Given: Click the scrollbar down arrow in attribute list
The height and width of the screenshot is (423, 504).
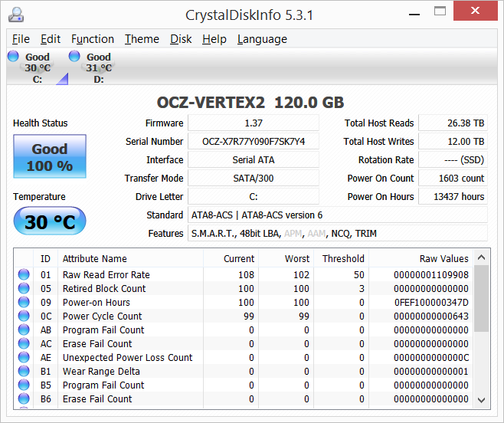Looking at the screenshot, I should click(x=482, y=401).
